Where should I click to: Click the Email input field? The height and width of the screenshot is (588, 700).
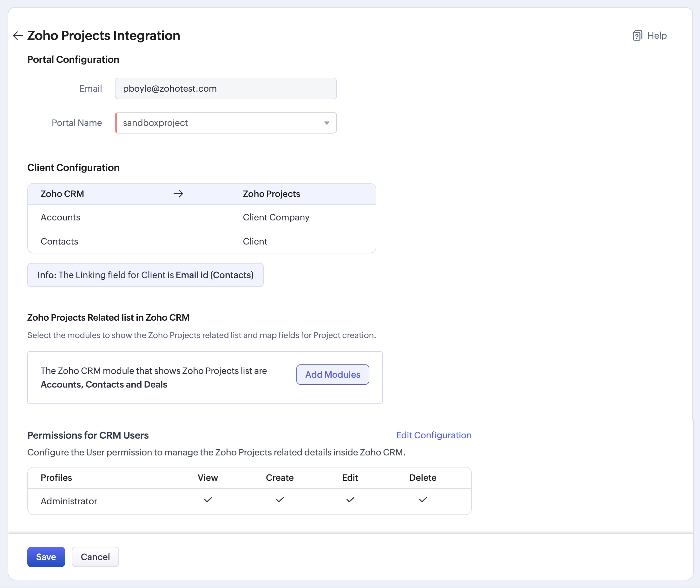pos(226,89)
